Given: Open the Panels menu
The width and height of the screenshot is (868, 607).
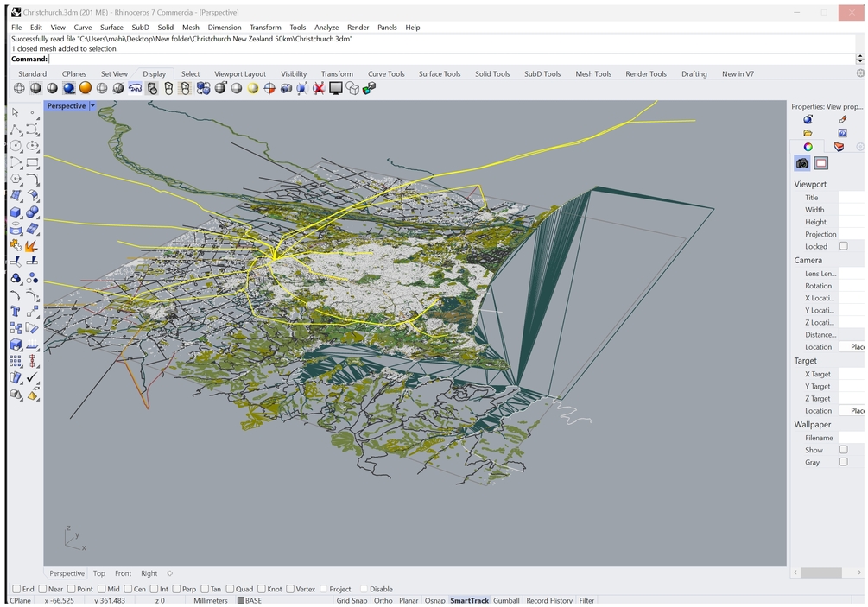Looking at the screenshot, I should coord(387,27).
